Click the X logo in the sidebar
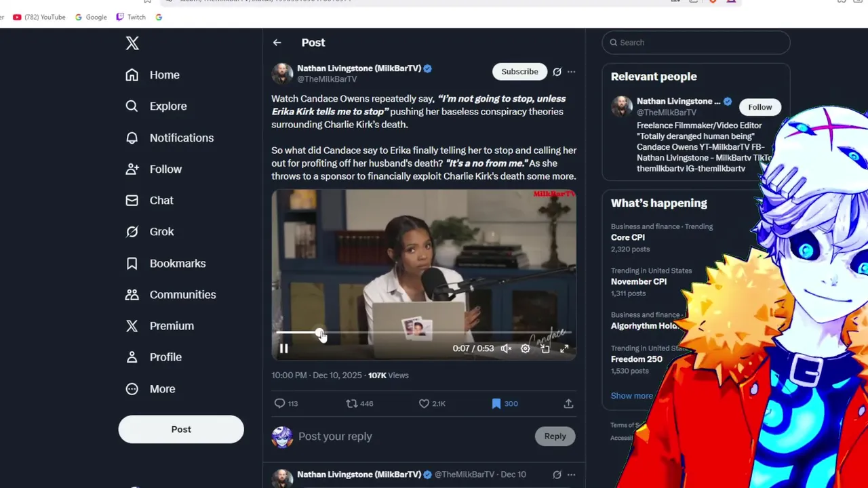The height and width of the screenshot is (488, 868). pyautogui.click(x=132, y=43)
